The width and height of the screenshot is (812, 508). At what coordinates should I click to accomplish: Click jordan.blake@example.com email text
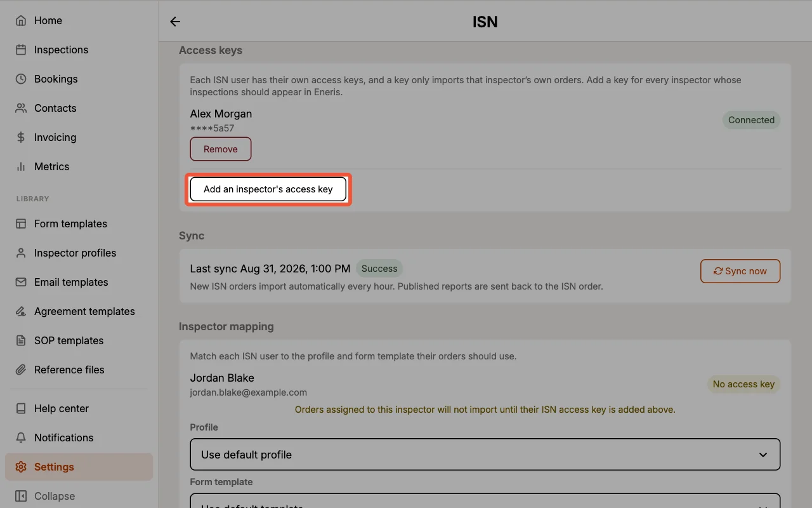(x=249, y=392)
